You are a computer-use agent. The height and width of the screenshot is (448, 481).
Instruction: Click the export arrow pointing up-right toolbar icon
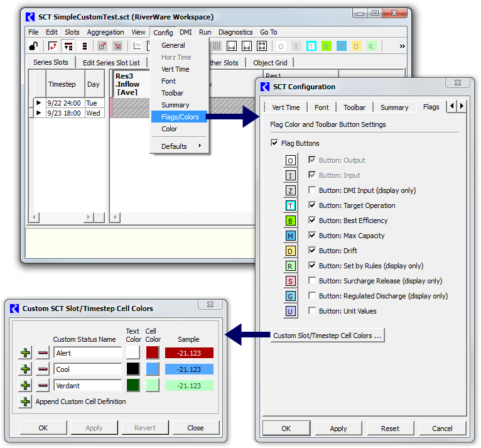click(x=102, y=46)
